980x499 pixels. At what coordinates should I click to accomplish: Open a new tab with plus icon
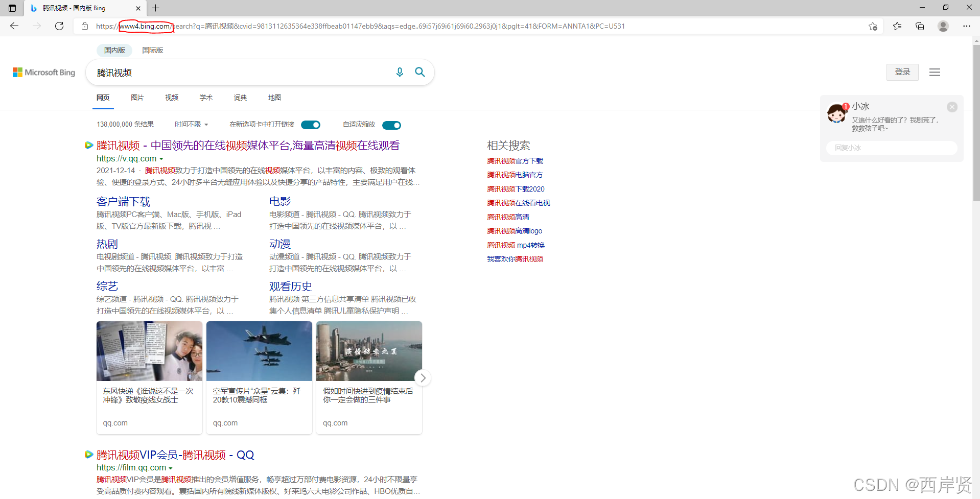156,8
